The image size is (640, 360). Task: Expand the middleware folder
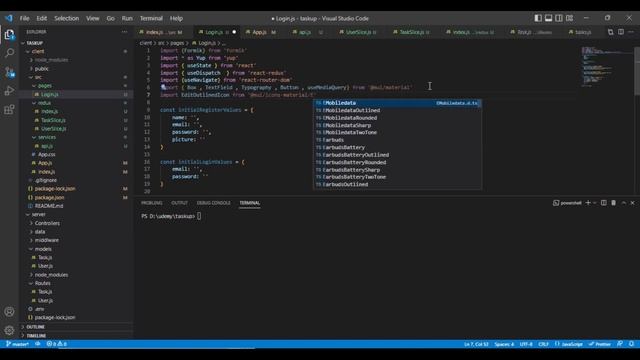[76, 240]
